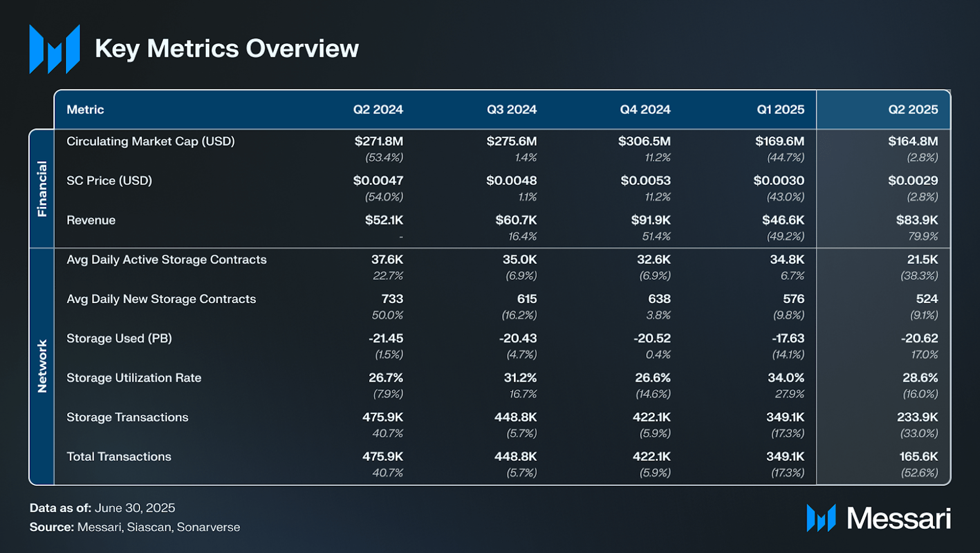Screen dimensions: 980x553
Task: Click the SC Price (USD) row label
Action: [109, 180]
